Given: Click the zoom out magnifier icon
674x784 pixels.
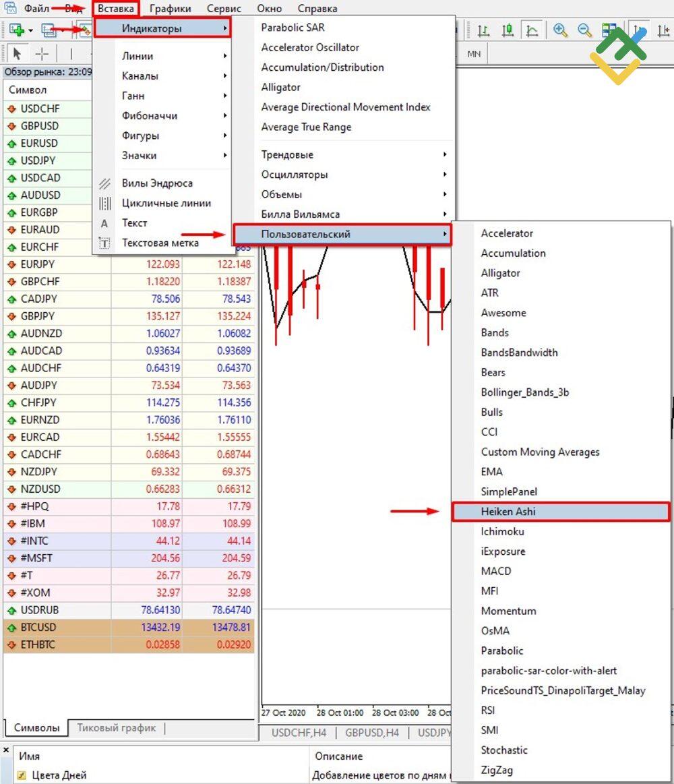Looking at the screenshot, I should pyautogui.click(x=584, y=30).
